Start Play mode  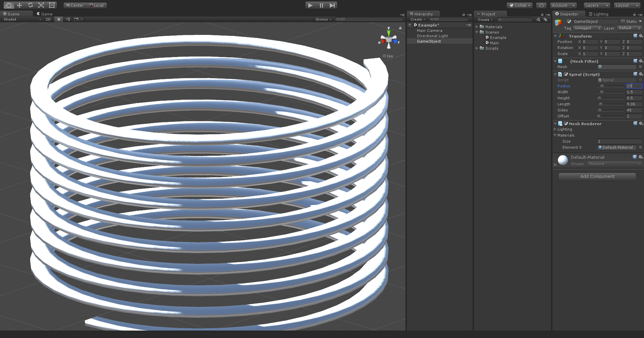(x=311, y=5)
